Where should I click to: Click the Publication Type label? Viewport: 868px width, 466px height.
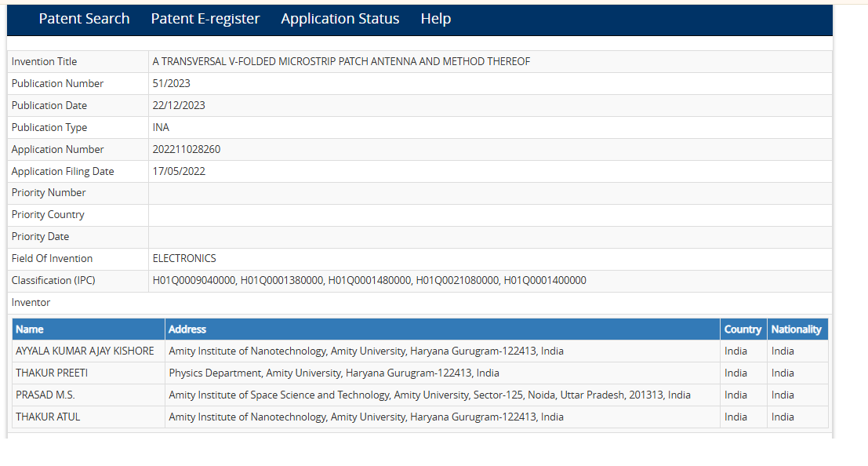(49, 127)
